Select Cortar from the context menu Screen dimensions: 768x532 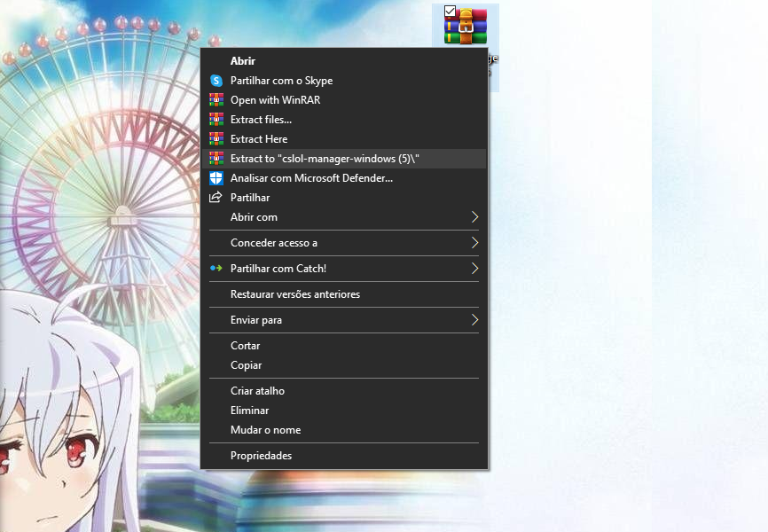tap(344, 346)
